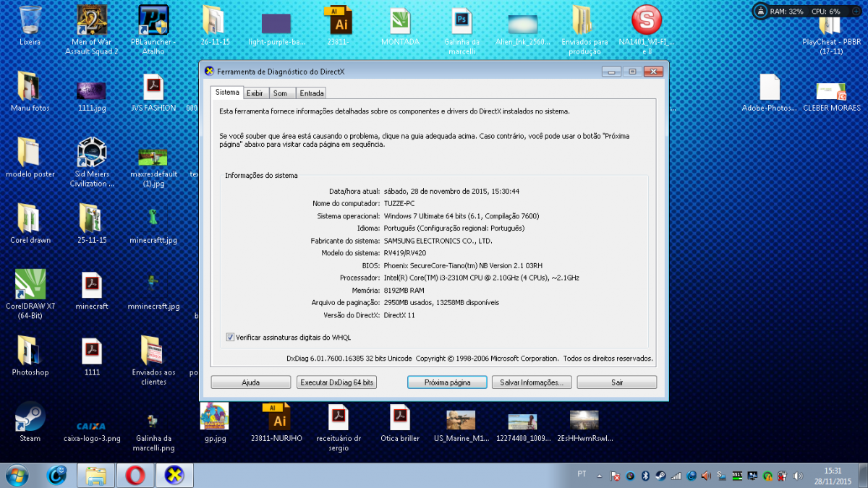
Task: Select the light-purple-ba... image file
Action: pyautogui.click(x=276, y=27)
